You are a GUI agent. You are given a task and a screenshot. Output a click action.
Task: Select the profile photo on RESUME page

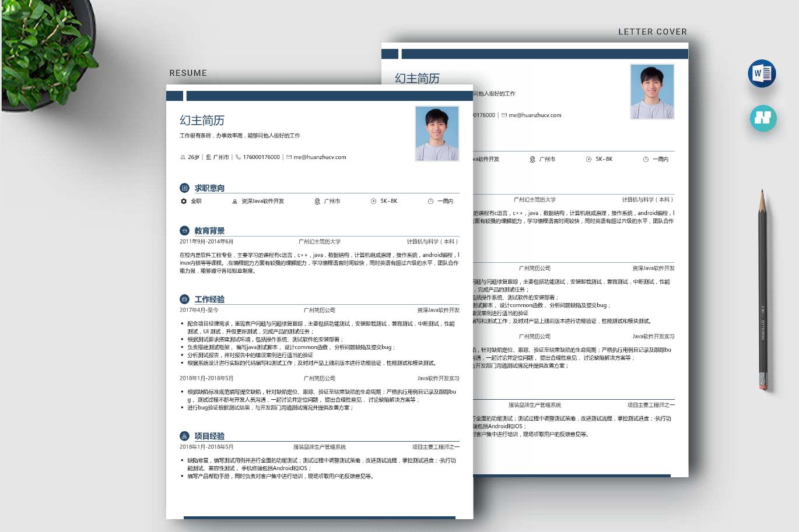(x=437, y=133)
